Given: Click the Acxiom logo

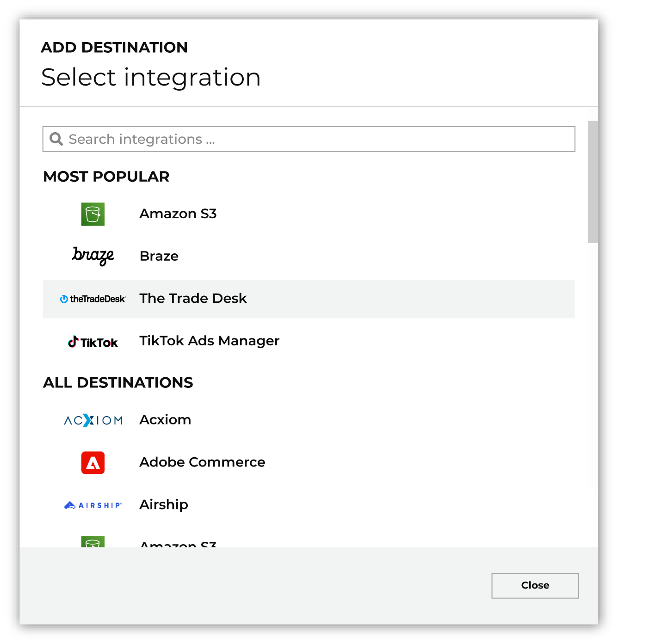Looking at the screenshot, I should pyautogui.click(x=93, y=420).
